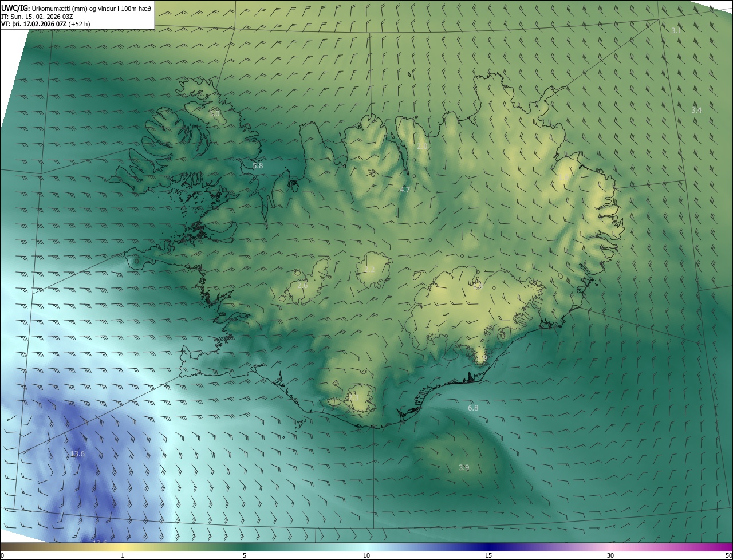Click the colorbar tick label '0'
Screen dimensions: 733x560
[x=2, y=555]
